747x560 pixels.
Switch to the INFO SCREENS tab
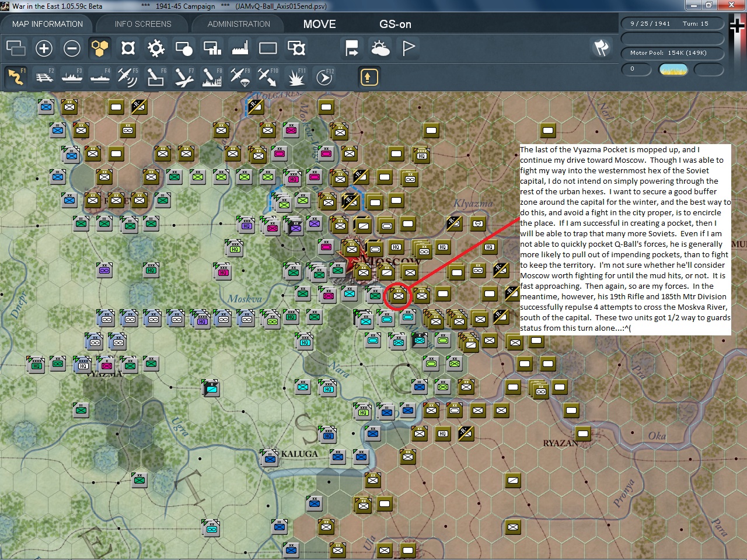[143, 24]
